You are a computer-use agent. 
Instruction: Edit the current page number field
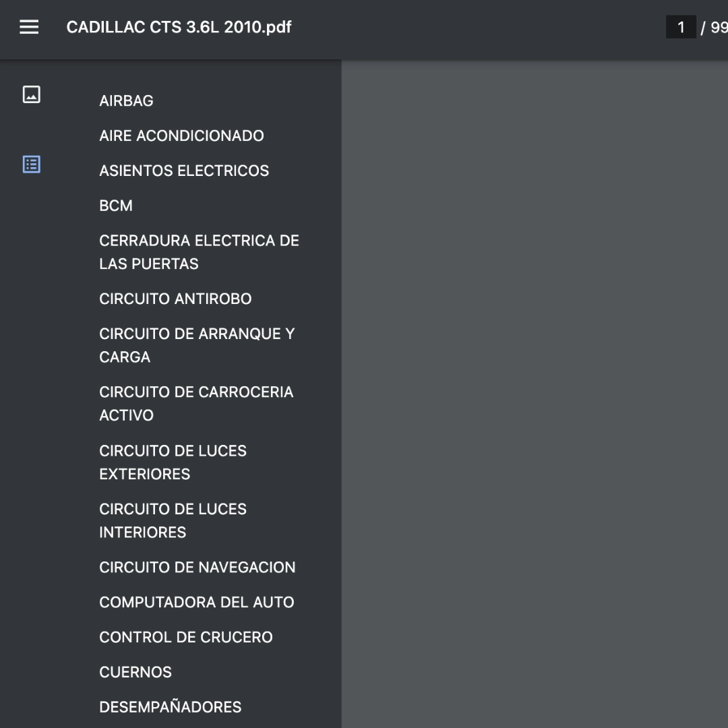tap(681, 28)
